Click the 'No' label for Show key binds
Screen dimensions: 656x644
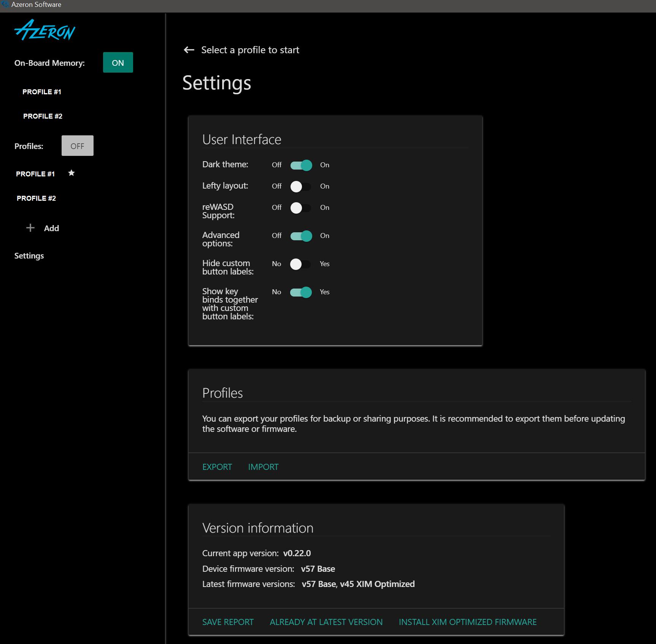coord(276,292)
